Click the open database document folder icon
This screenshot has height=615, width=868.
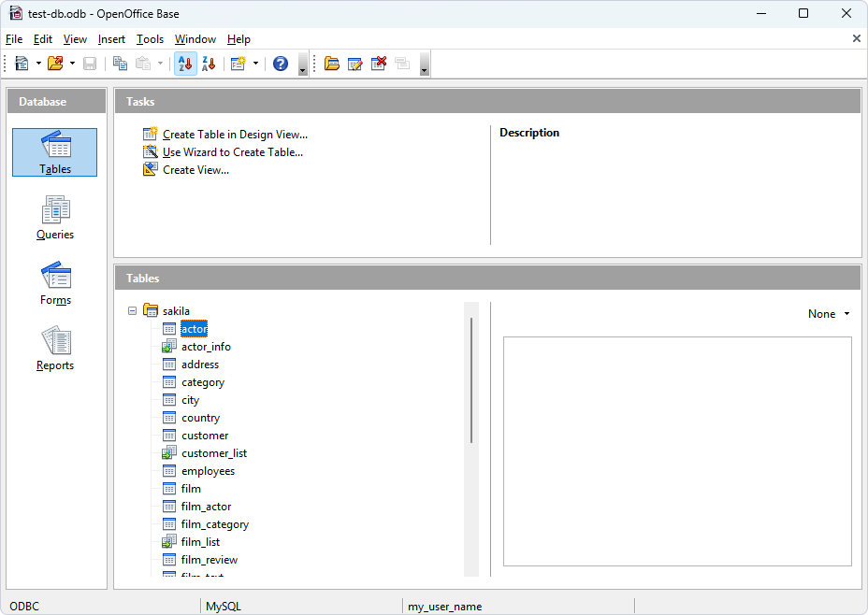pyautogui.click(x=332, y=63)
